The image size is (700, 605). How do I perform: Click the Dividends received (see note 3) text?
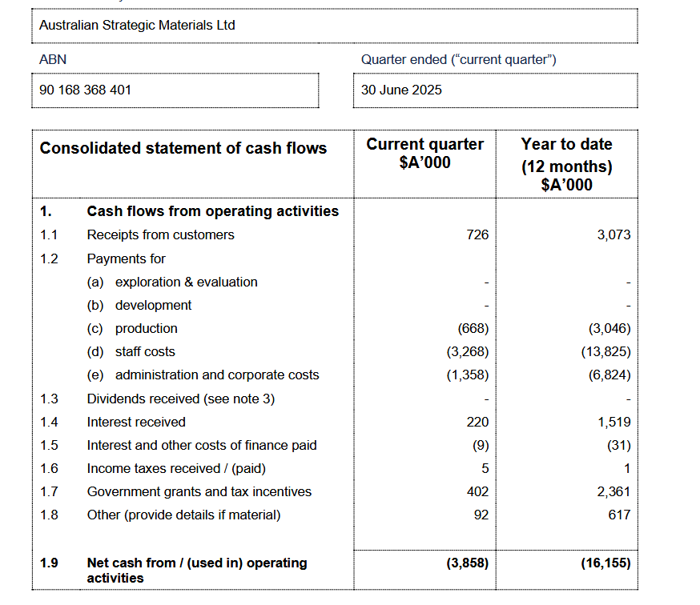pyautogui.click(x=180, y=399)
